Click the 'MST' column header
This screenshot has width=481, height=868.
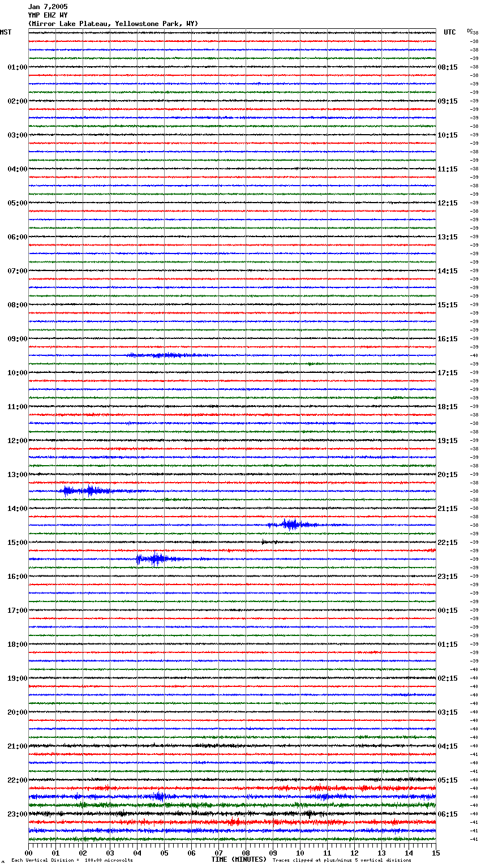[x=6, y=32]
